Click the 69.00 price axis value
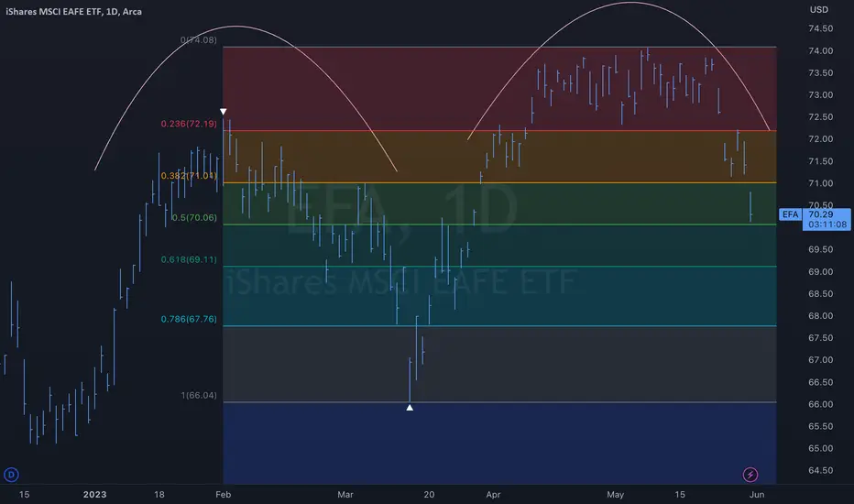Image resolution: width=854 pixels, height=504 pixels. pos(820,271)
